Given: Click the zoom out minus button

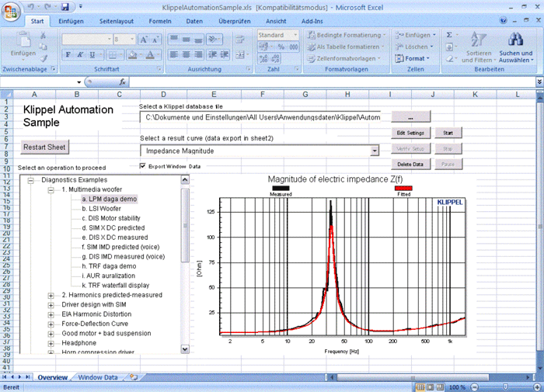Looking at the screenshot, I should click(x=475, y=387).
